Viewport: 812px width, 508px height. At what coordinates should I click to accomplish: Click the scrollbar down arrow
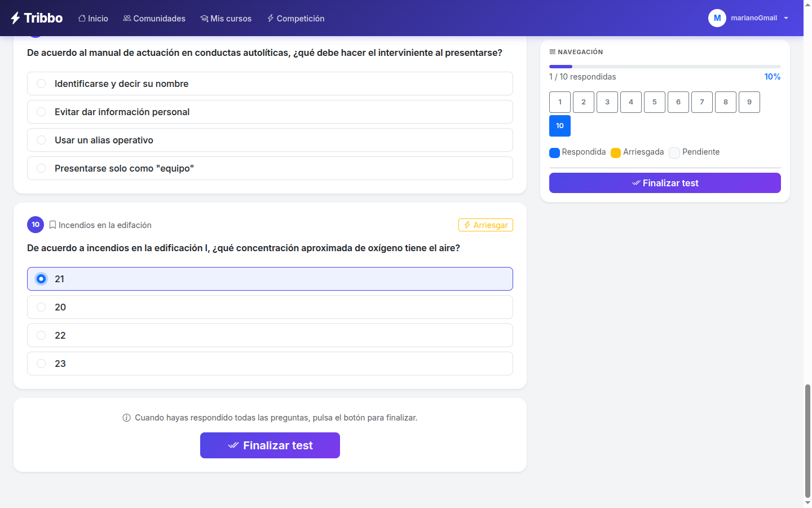[x=807, y=502]
